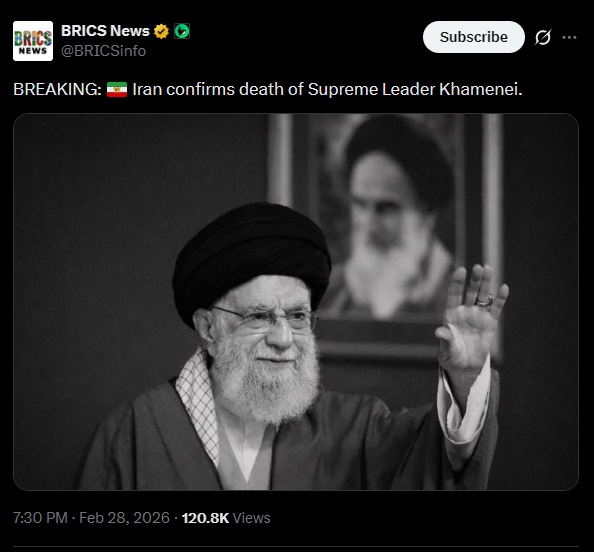This screenshot has height=552, width=594.
Task: Click the word Views after the count
Action: pyautogui.click(x=252, y=518)
